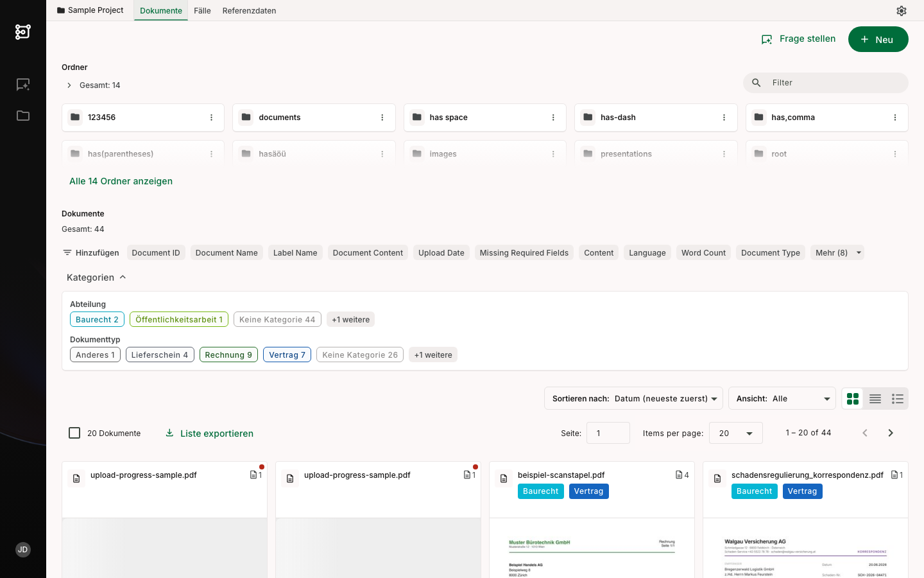Expand the Gesamt: 14 folder tree chevron
The image size is (924, 578).
coord(69,85)
